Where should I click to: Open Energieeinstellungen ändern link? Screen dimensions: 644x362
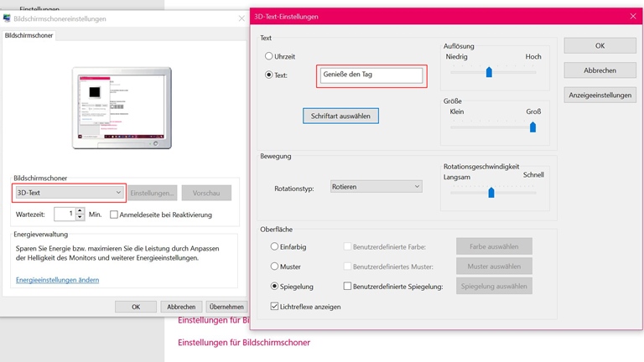57,280
